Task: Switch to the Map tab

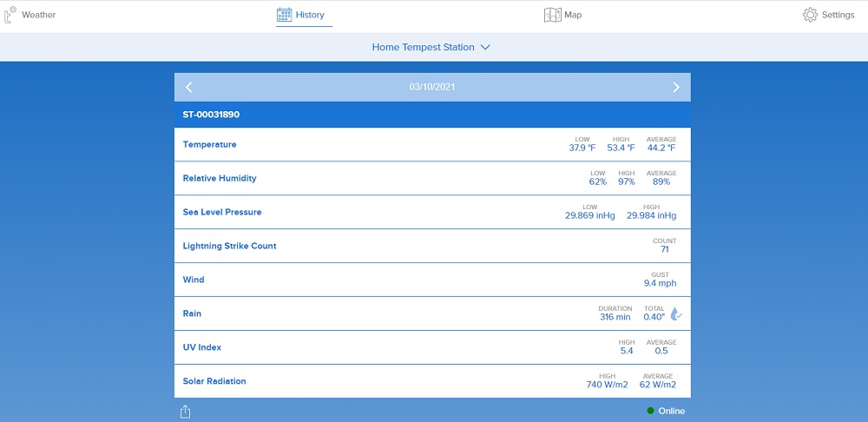Action: (x=573, y=15)
